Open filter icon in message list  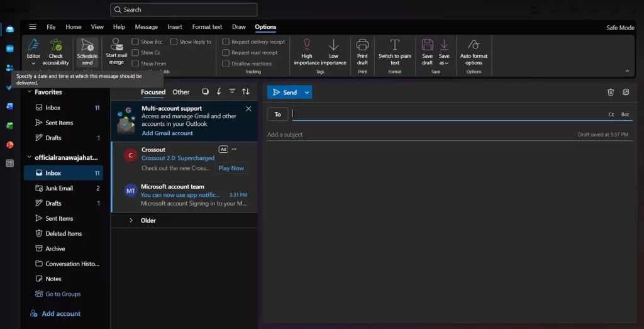tap(233, 92)
